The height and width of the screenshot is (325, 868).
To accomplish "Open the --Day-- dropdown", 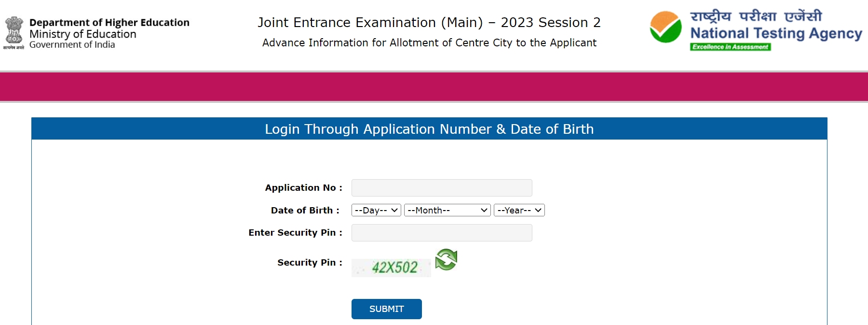I will tap(376, 210).
